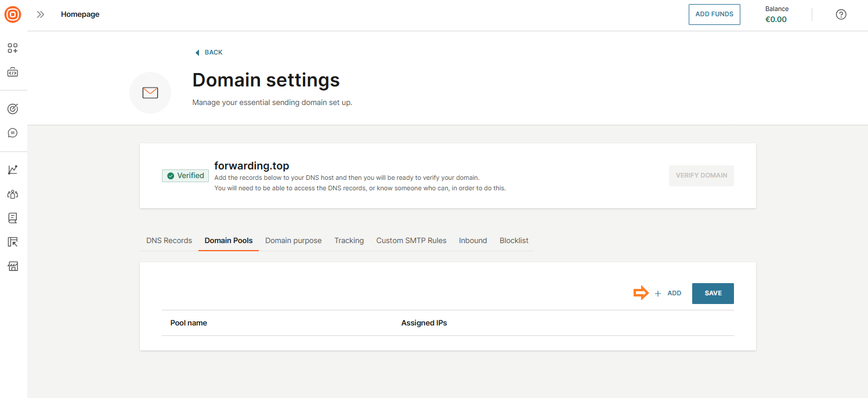Open the storefront icon in sidebar
868x398 pixels.
click(x=13, y=266)
